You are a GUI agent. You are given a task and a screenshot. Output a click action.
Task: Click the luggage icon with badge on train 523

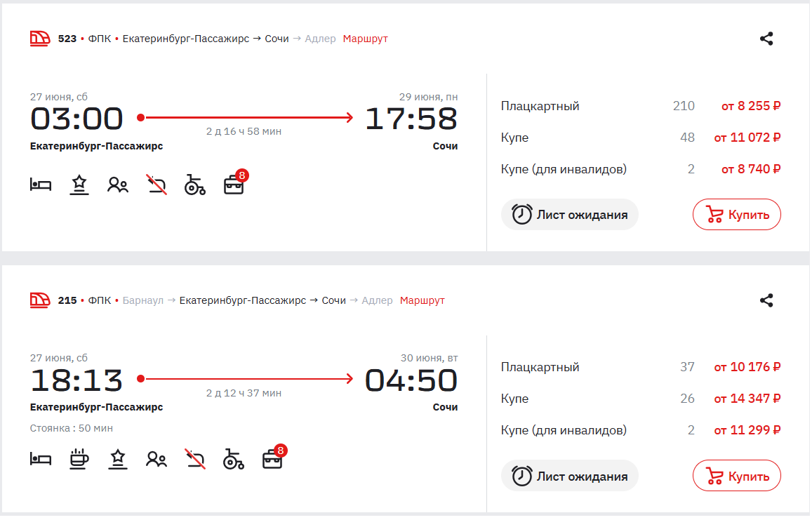point(234,185)
